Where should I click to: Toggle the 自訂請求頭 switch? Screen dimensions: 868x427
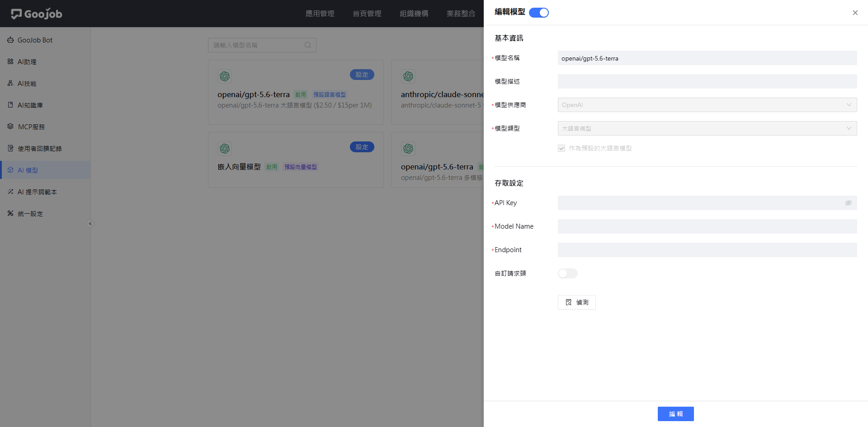point(568,273)
